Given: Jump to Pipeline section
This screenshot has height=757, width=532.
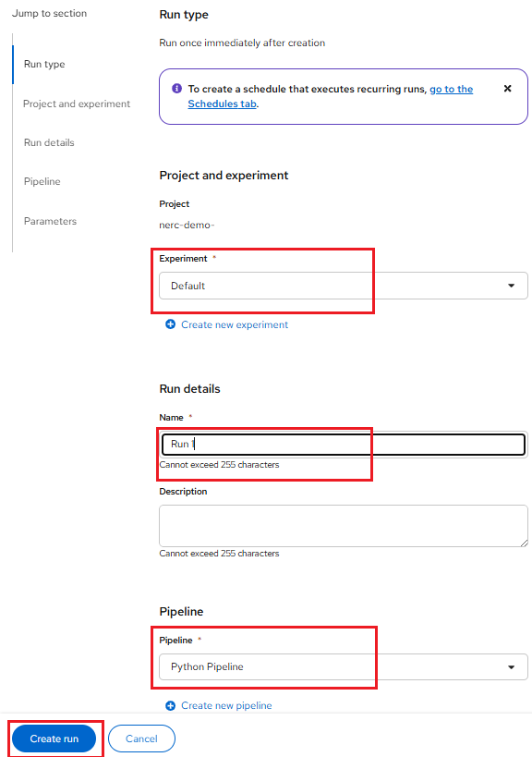Looking at the screenshot, I should 42,181.
